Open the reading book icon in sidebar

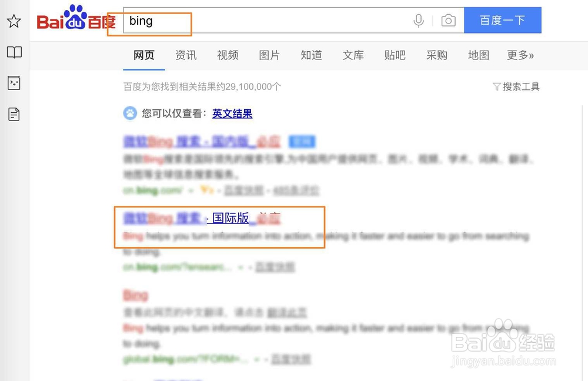click(14, 52)
